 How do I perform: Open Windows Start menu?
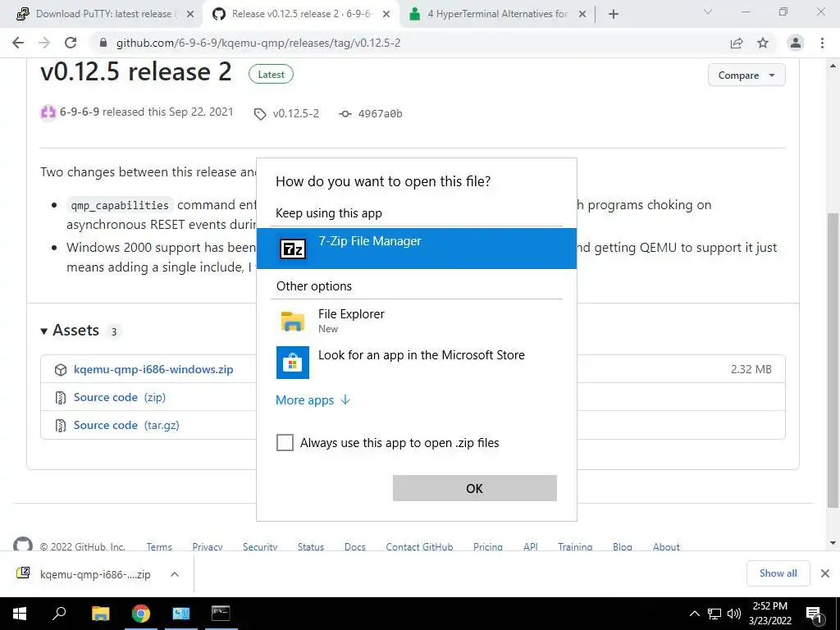(x=20, y=614)
